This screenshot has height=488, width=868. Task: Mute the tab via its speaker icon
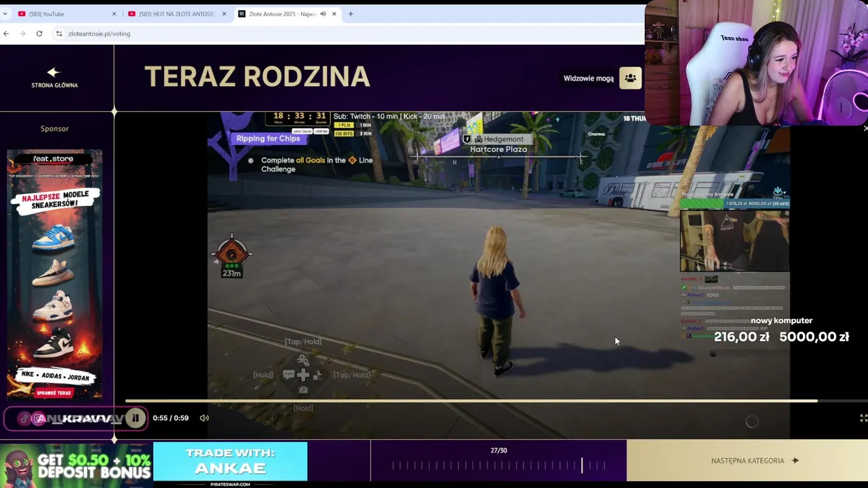tap(323, 14)
